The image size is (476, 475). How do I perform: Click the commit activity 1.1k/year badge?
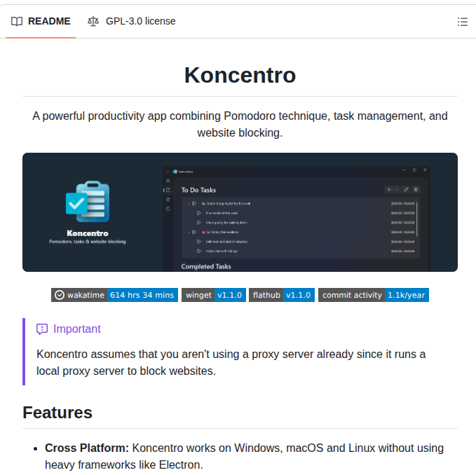374,295
